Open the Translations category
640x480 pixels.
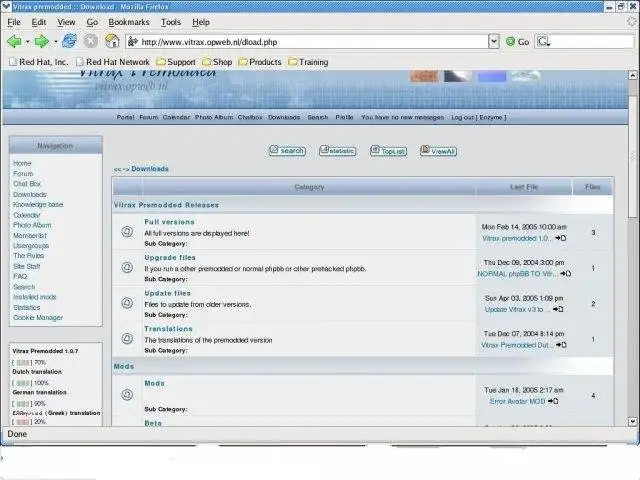pos(168,329)
